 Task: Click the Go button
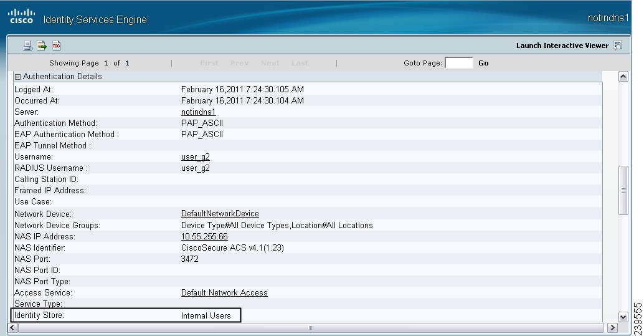(483, 63)
